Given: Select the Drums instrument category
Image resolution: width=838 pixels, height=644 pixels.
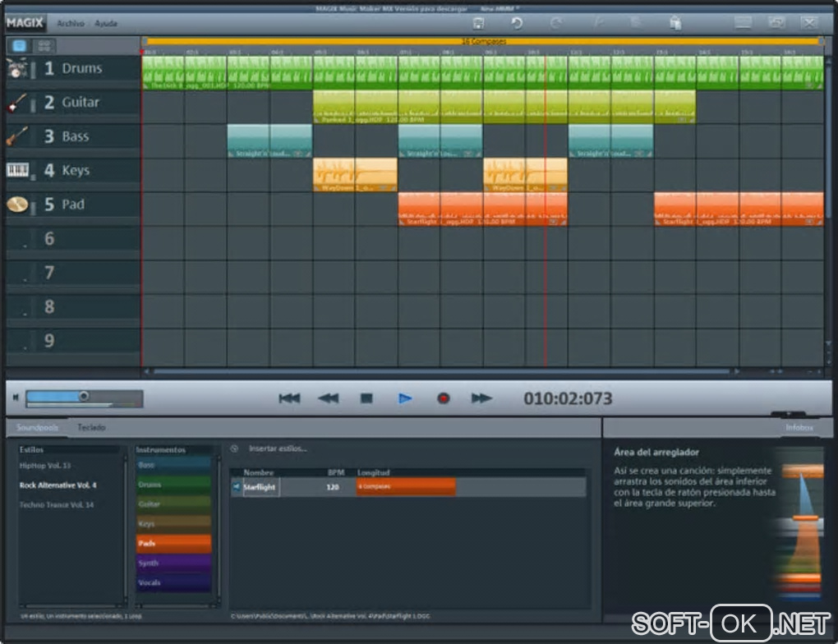Looking at the screenshot, I should pos(173,485).
